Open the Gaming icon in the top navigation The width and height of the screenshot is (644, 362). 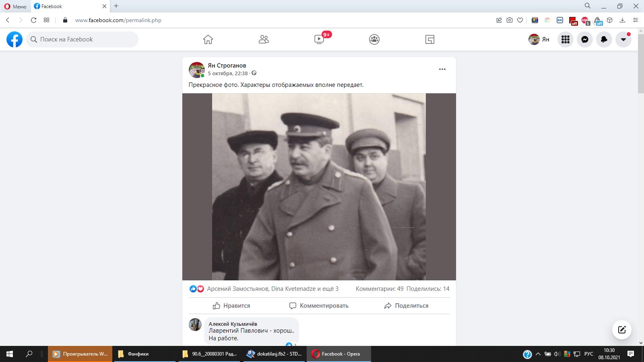(x=430, y=39)
